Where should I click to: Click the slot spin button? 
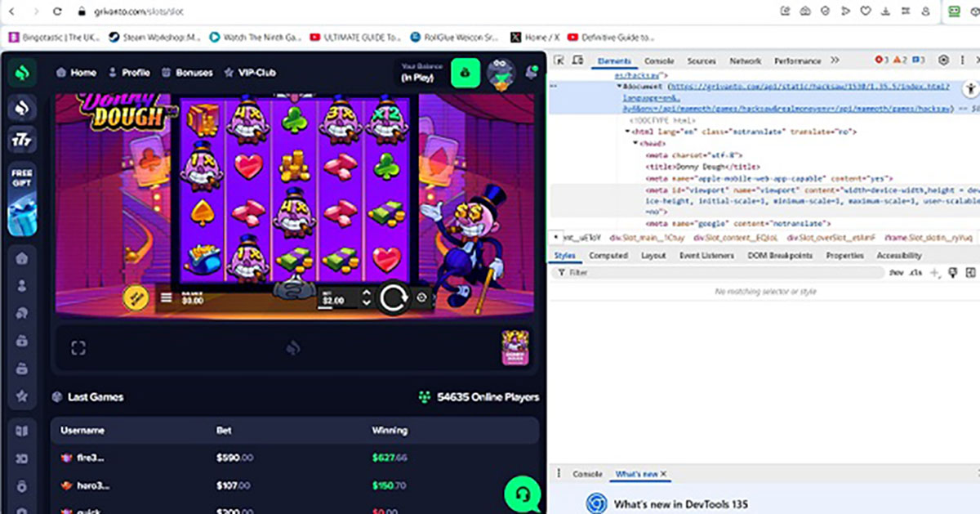(393, 298)
